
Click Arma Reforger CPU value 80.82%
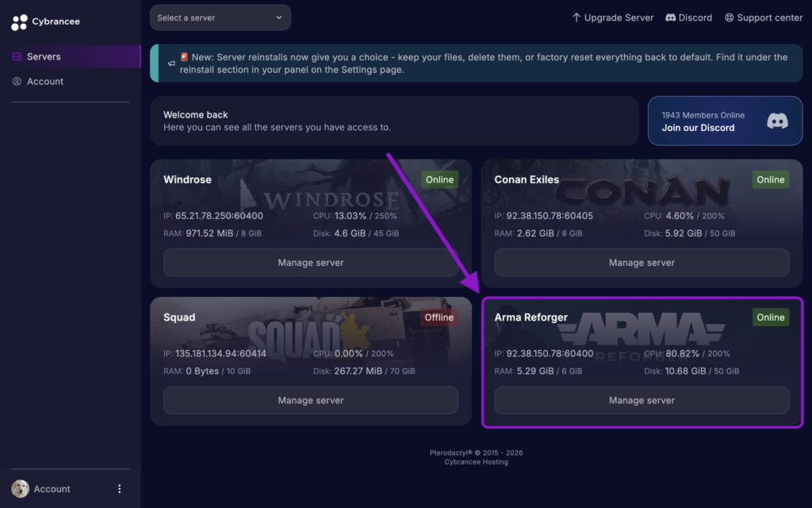[682, 353]
